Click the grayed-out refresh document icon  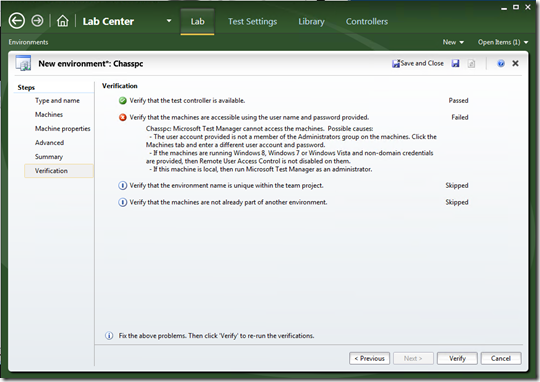point(471,63)
